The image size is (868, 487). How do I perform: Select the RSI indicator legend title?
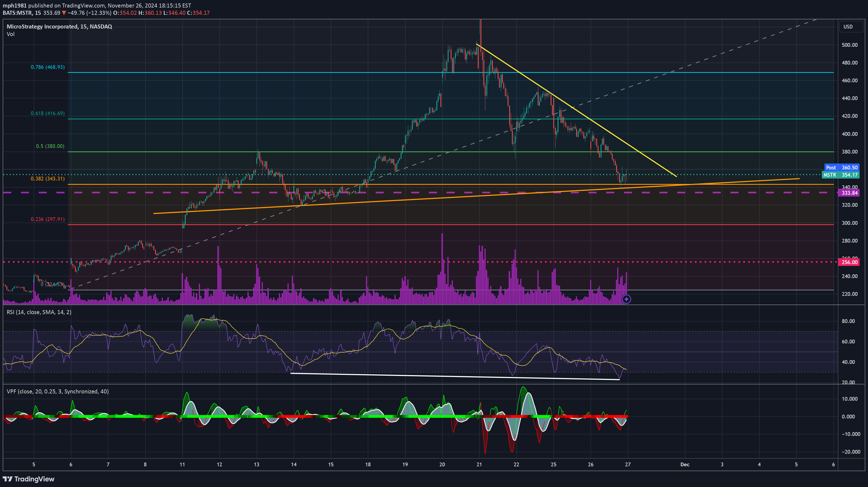[39, 312]
